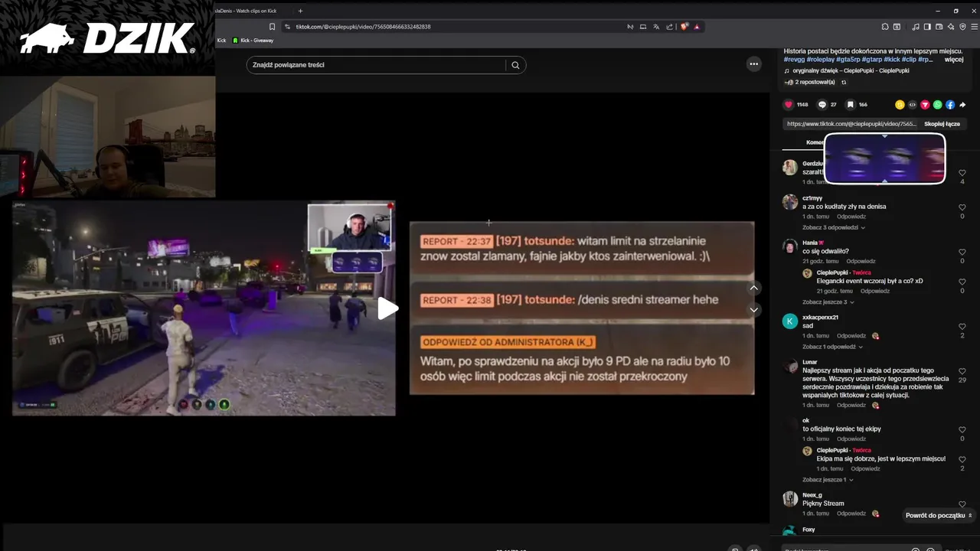Click the Brave rewards triangle icon
The image size is (980, 551).
(x=697, y=27)
